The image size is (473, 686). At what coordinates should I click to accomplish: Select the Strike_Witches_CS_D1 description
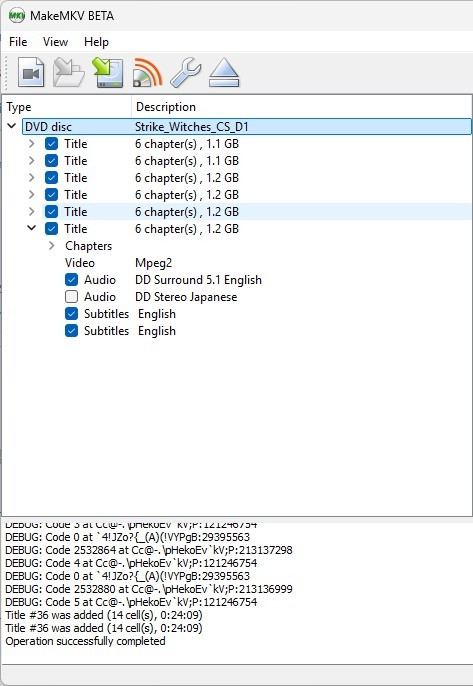click(192, 127)
